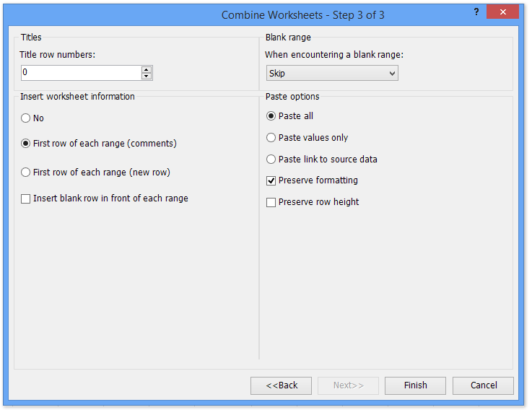Decrease title row numbers with down arrow
The height and width of the screenshot is (410, 532).
[147, 76]
